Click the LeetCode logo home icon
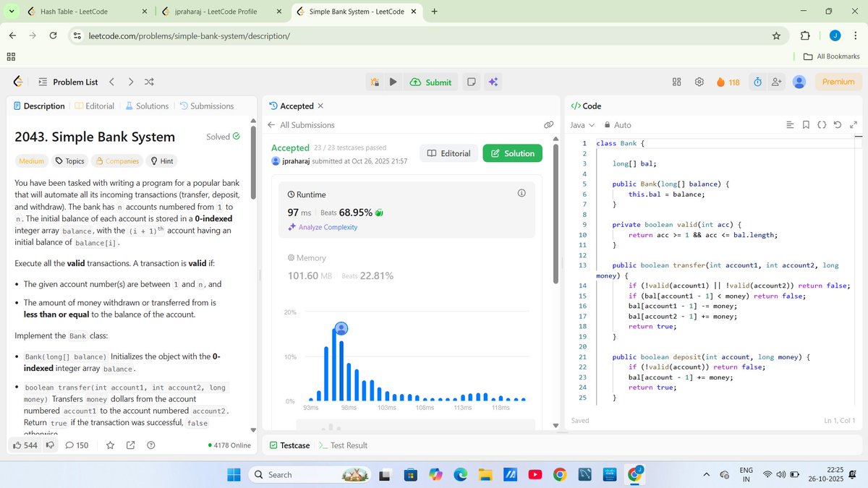868x488 pixels. click(18, 82)
